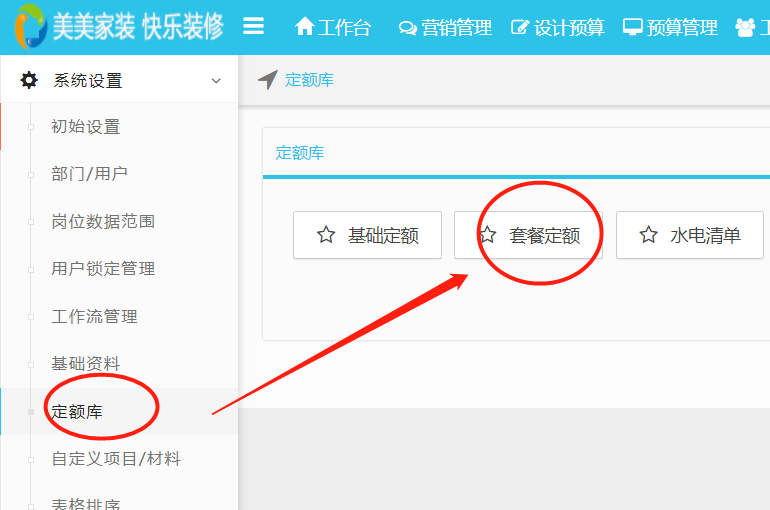This screenshot has height=510, width=770.
Task: Select 初始设置 in the sidebar
Action: point(86,127)
